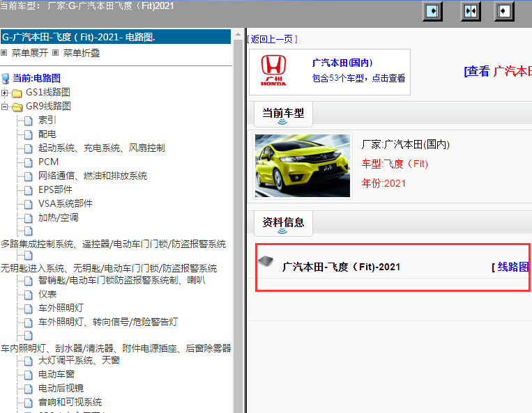Screen dimensions: 532x413
Task: Click the document icon beside 仪表
Action: point(29,295)
